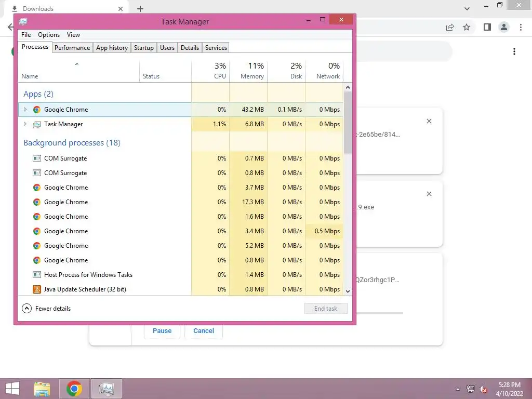Sort processes by Memory column
This screenshot has width=532, height=399.
(249, 71)
